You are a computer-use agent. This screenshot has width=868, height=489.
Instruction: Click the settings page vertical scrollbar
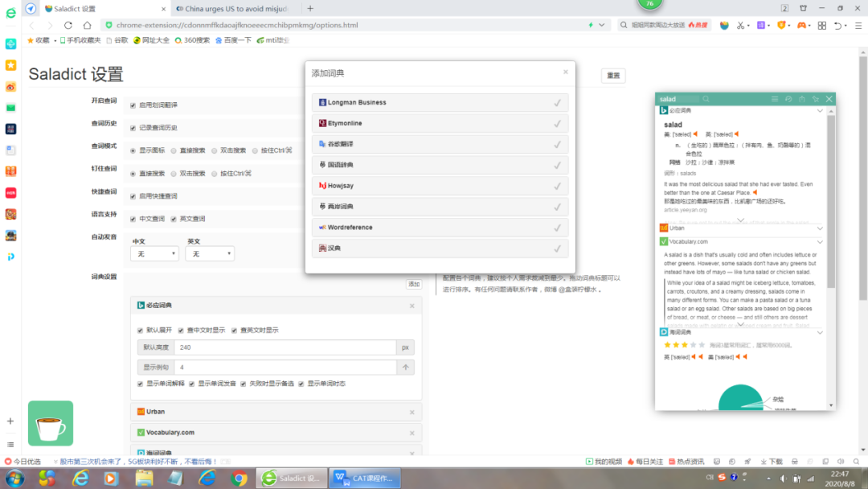click(863, 177)
